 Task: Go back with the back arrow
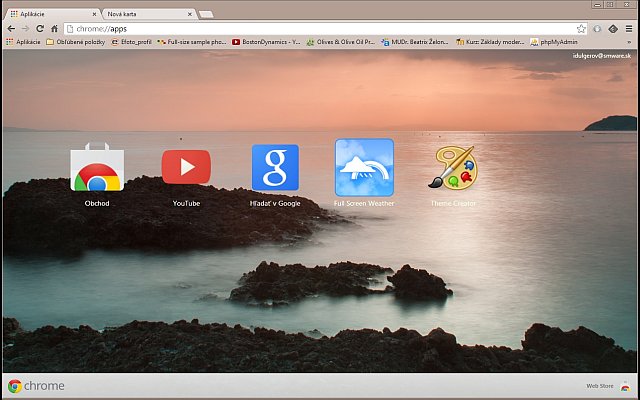click(11, 29)
